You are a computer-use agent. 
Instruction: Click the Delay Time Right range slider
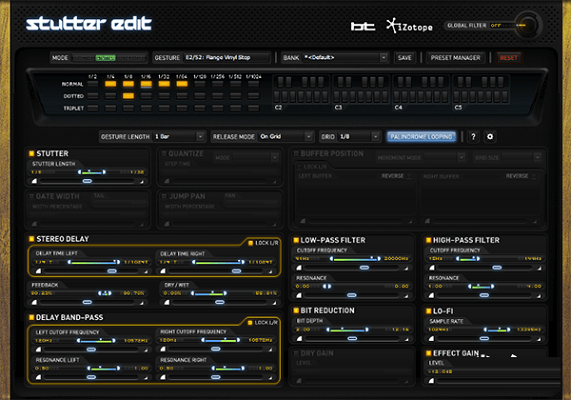(218, 262)
